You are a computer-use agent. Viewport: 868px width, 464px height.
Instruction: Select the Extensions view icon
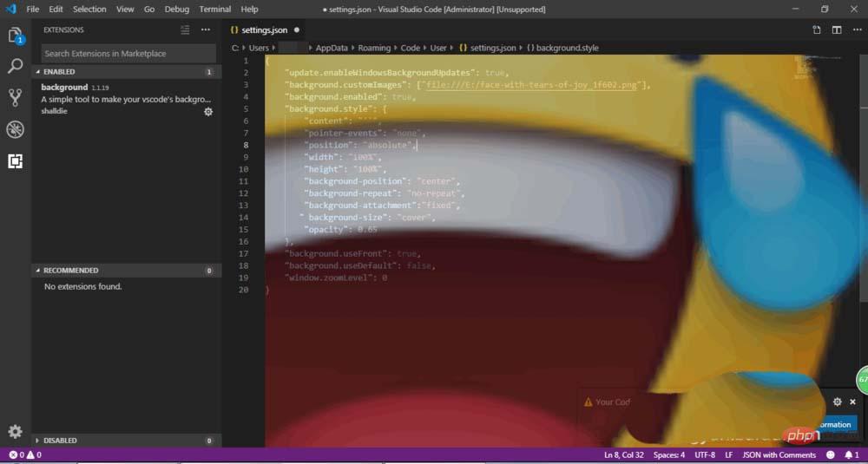click(16, 161)
